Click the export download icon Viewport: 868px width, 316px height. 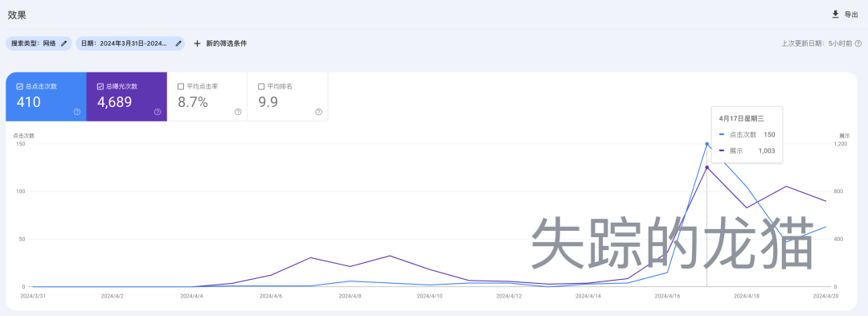(x=835, y=14)
